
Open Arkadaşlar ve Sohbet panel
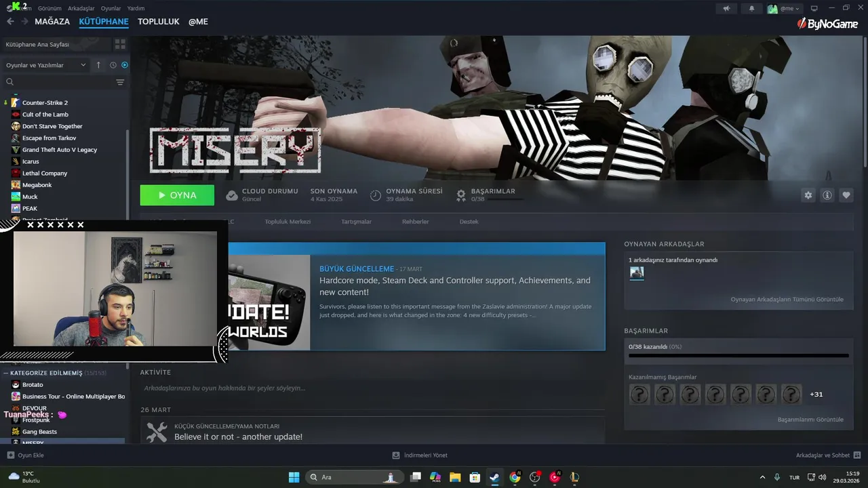point(828,455)
